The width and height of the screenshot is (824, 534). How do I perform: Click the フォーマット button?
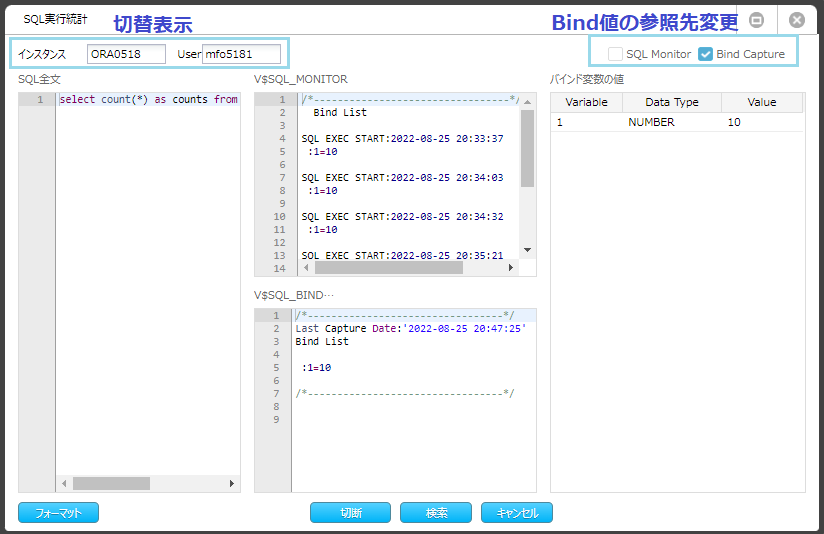(58, 513)
